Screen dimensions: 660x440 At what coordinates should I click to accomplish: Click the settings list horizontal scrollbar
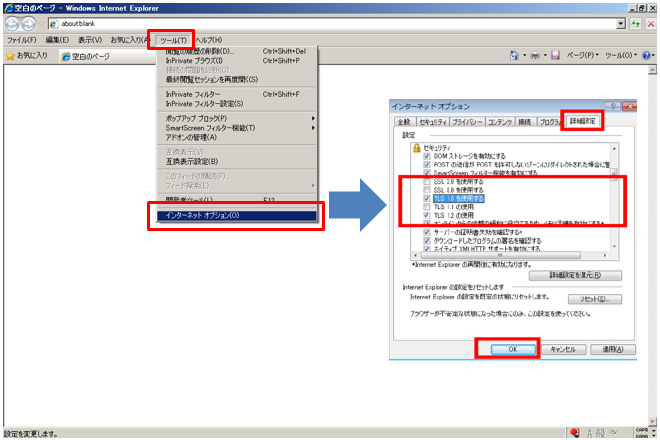[x=510, y=255]
